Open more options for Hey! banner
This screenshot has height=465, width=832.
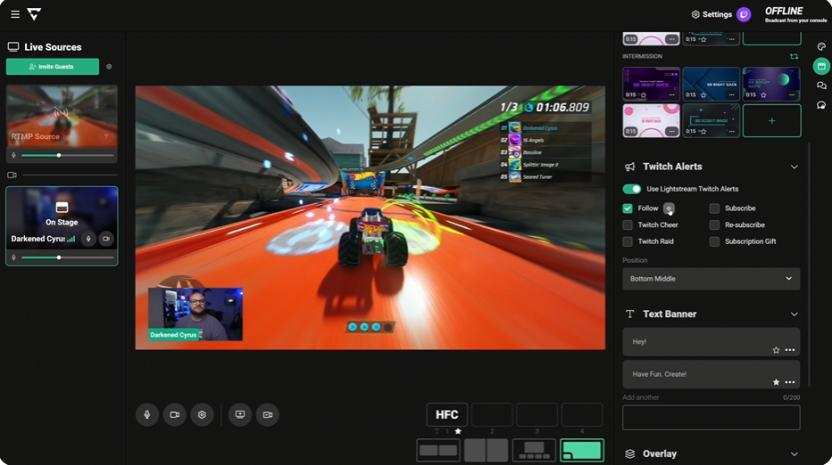tap(790, 350)
